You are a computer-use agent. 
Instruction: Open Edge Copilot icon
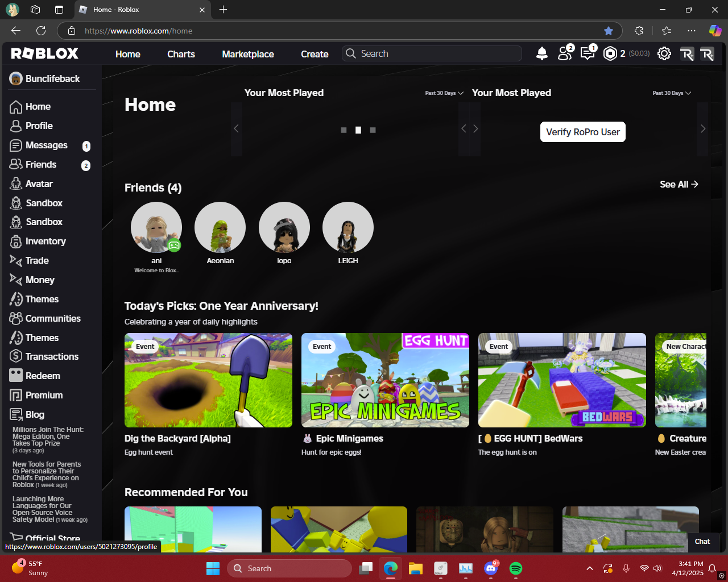click(x=715, y=31)
